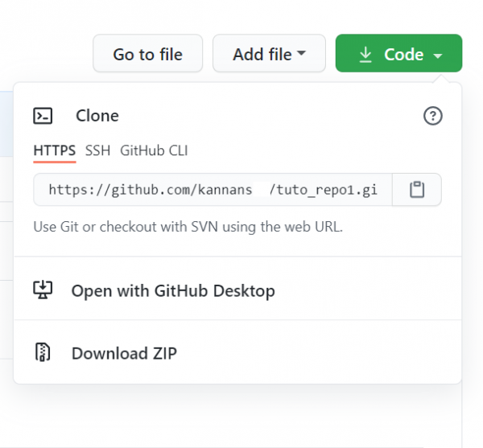Click the "Use Git or checkout with SVN" text
Screen dimensions: 483x448
[x=188, y=227]
